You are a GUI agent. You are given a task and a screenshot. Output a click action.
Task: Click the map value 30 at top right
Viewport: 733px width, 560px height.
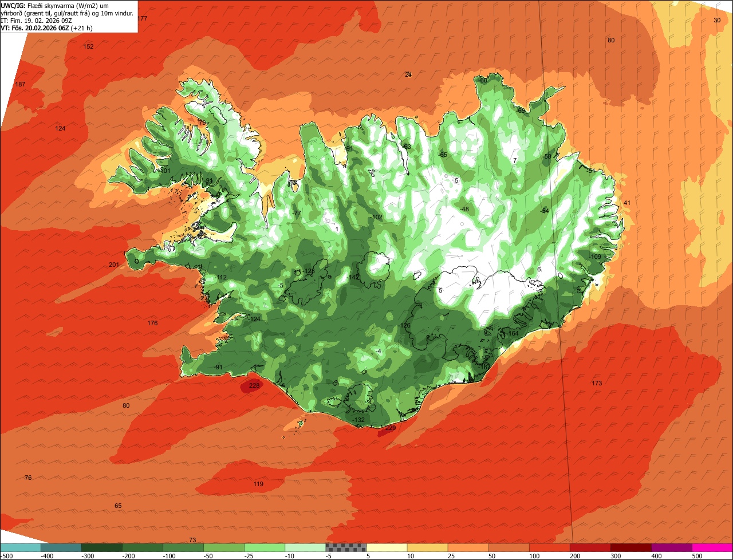pos(717,20)
